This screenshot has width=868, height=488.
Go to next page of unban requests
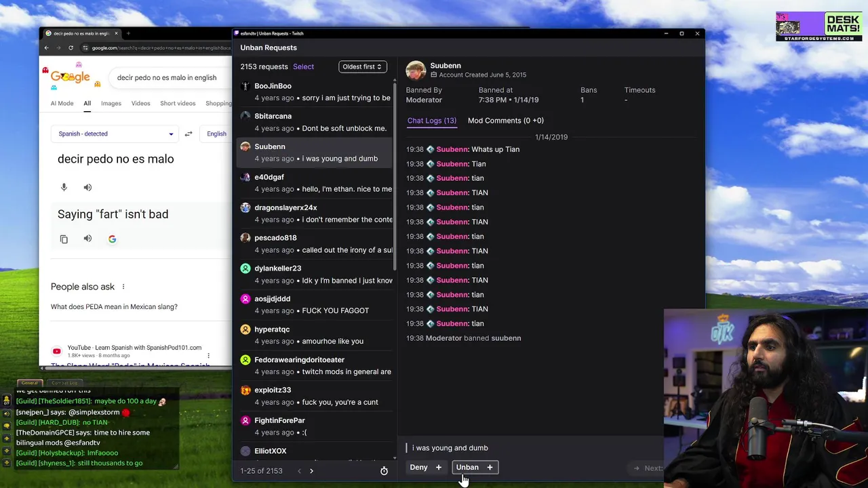point(311,471)
